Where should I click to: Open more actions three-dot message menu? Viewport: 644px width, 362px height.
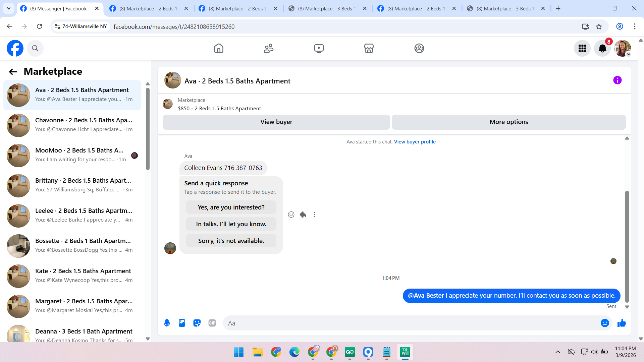click(315, 215)
